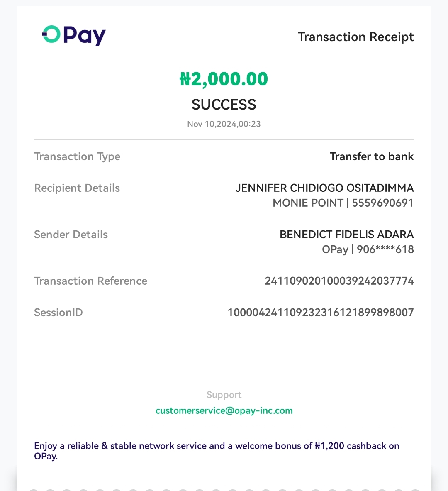
Task: Click the Transaction Receipt title
Action: (355, 37)
